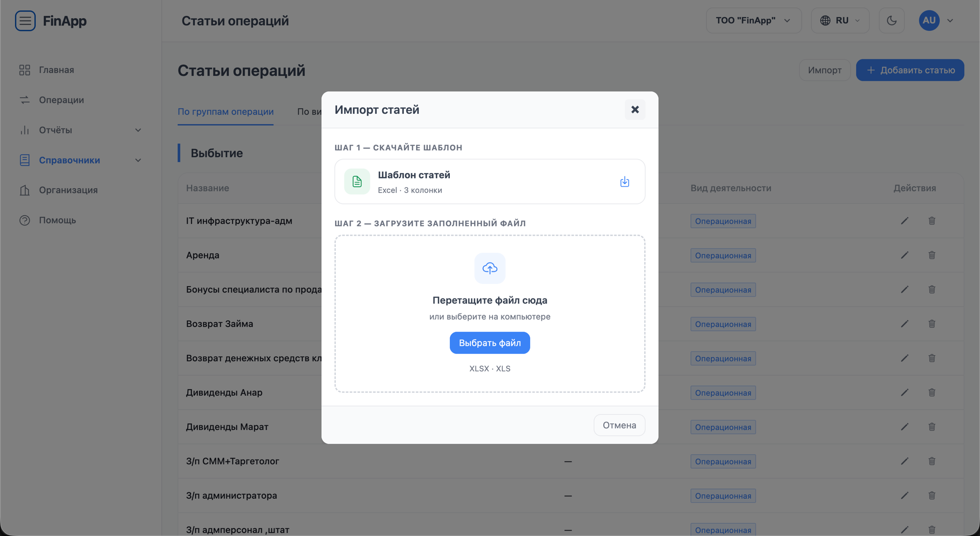Click the Вид деятельности column header

(731, 188)
